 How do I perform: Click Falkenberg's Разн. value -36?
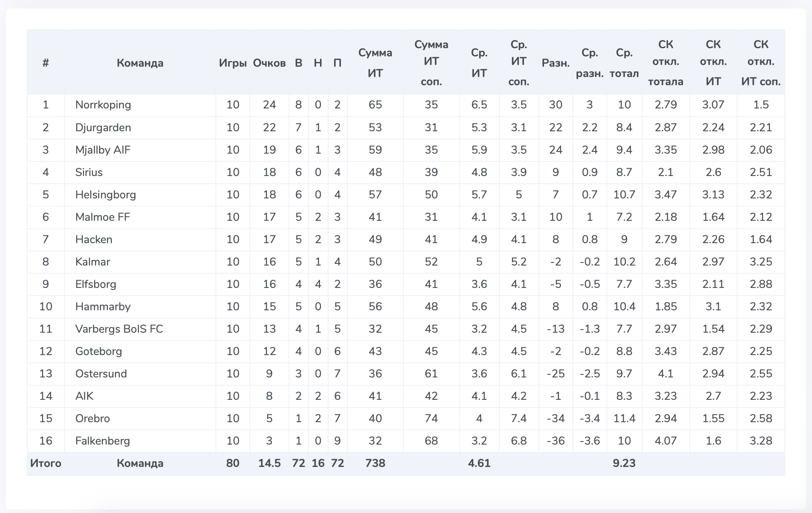(556, 441)
